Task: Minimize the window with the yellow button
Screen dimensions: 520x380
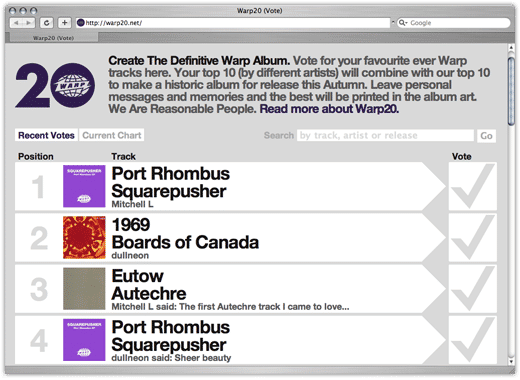Action: [23, 11]
